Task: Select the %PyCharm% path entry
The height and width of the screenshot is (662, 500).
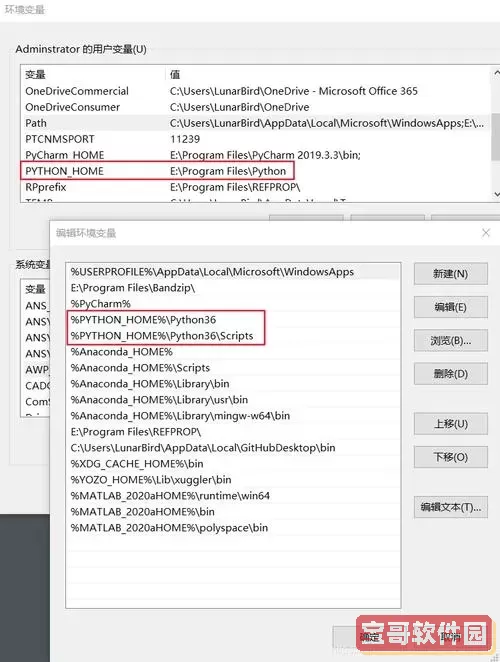Action: coord(233,304)
